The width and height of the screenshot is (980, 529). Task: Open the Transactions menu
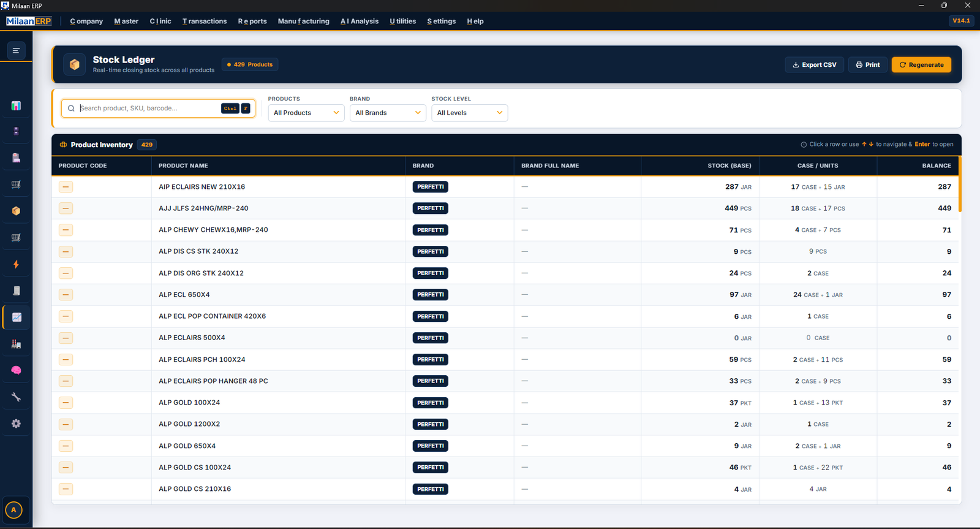[205, 21]
